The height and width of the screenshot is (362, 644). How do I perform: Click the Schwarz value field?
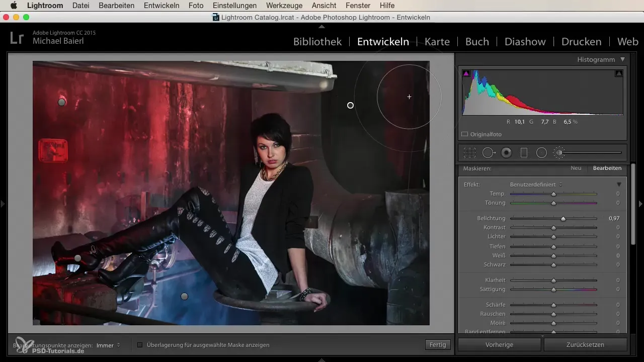[617, 264]
